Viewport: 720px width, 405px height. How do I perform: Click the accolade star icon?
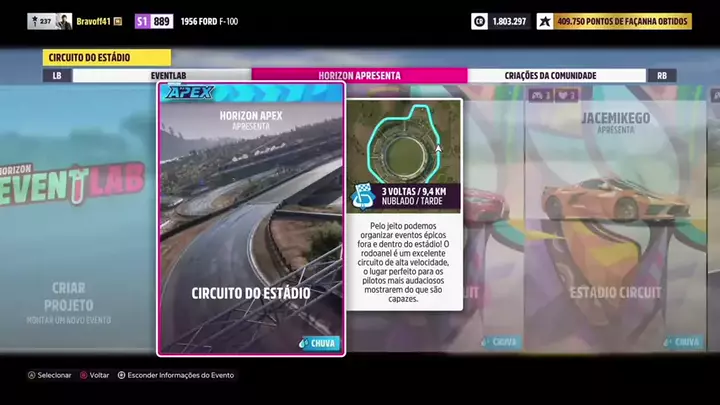pos(544,21)
